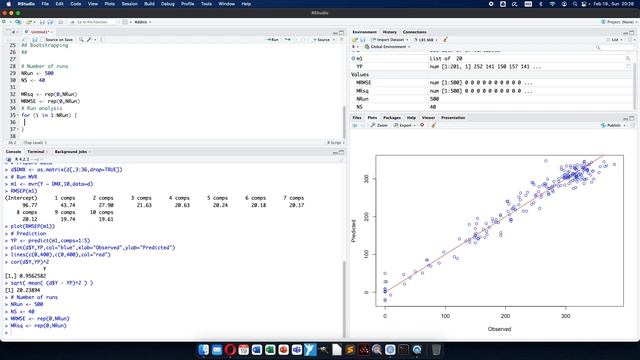Click the Publish button in Plots pane

click(611, 125)
